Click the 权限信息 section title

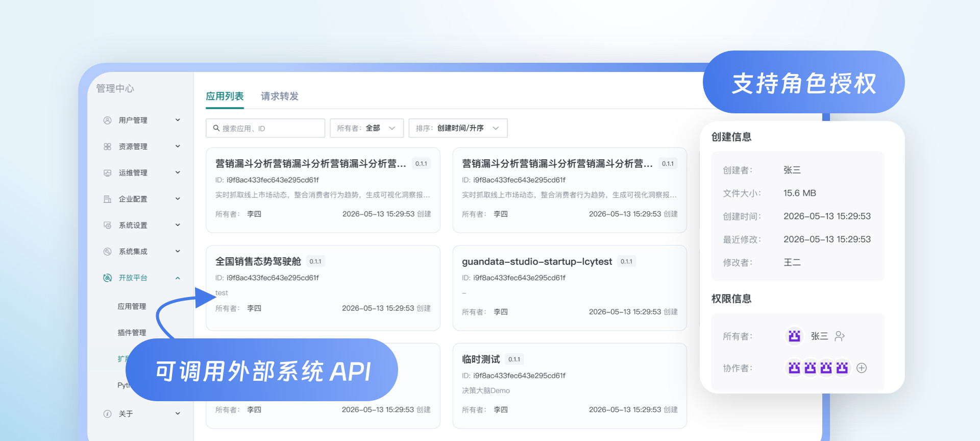731,299
